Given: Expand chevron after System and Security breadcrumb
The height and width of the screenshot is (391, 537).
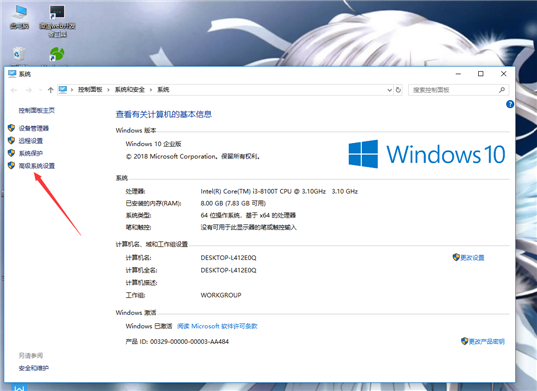Looking at the screenshot, I should pyautogui.click(x=151, y=90).
